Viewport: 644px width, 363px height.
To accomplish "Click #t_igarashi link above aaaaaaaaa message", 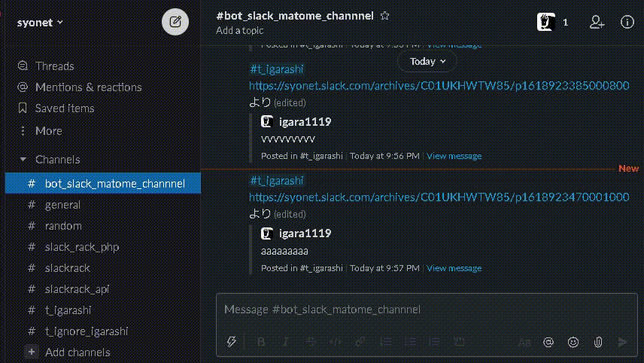I will click(x=276, y=181).
